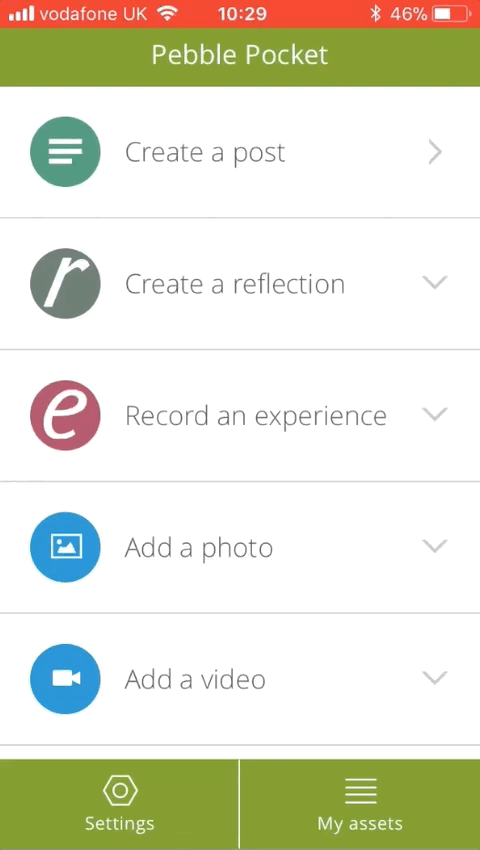Viewport: 480px width, 850px height.
Task: Tap the Wi-Fi status icon
Action: tap(167, 14)
